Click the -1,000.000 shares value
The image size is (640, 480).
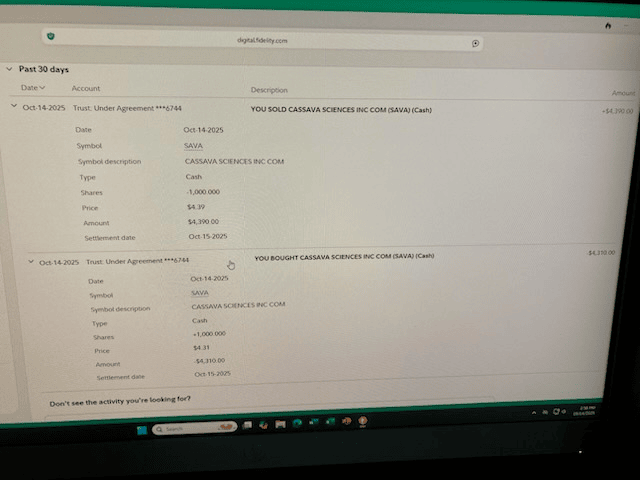203,192
